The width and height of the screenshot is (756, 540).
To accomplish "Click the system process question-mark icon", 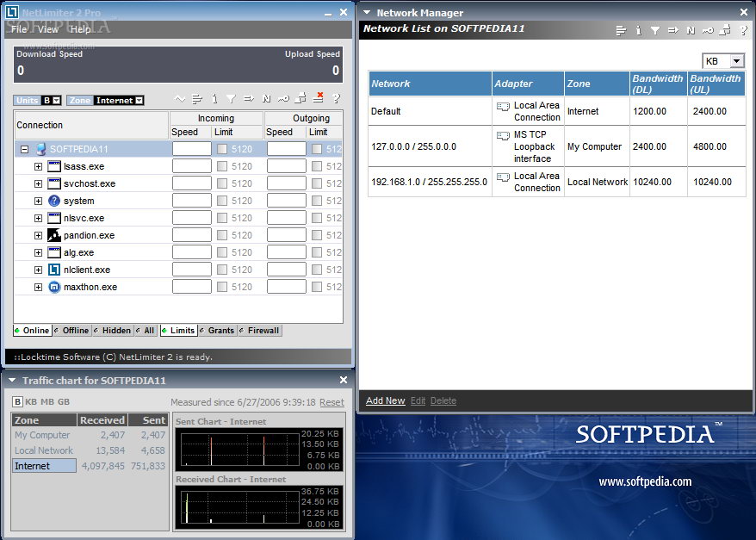I will coord(54,201).
